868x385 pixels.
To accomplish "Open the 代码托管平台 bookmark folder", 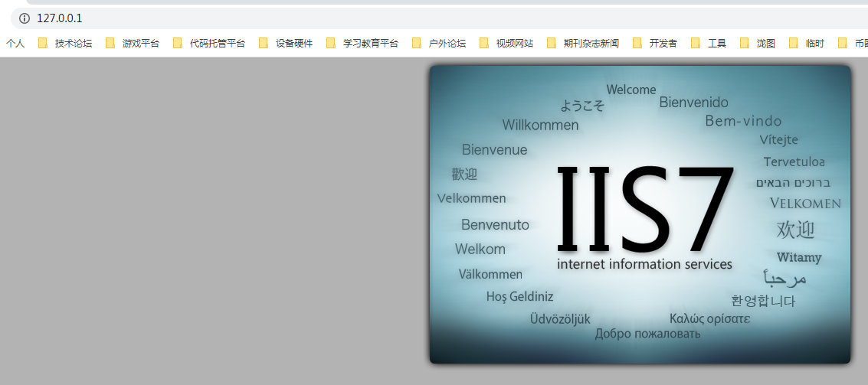I will pos(208,43).
